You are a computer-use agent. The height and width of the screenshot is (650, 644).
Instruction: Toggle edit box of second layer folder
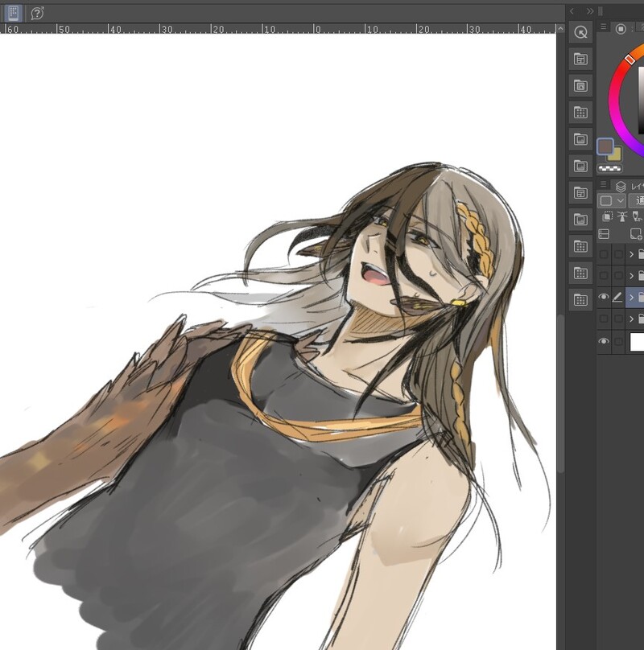point(618,276)
